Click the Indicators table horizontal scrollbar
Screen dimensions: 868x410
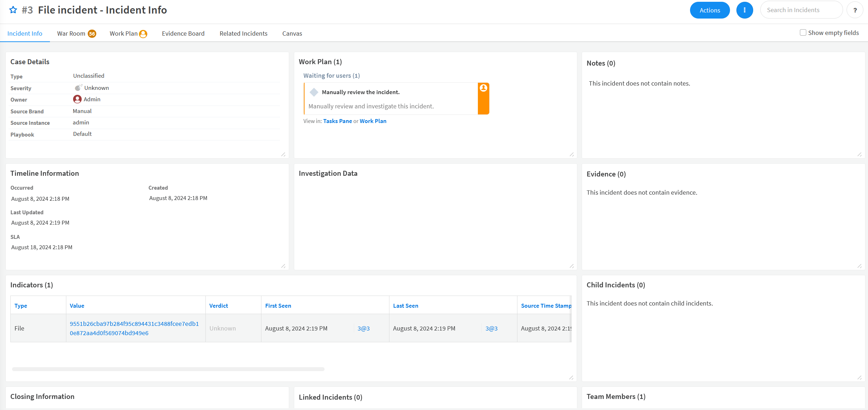coord(168,369)
